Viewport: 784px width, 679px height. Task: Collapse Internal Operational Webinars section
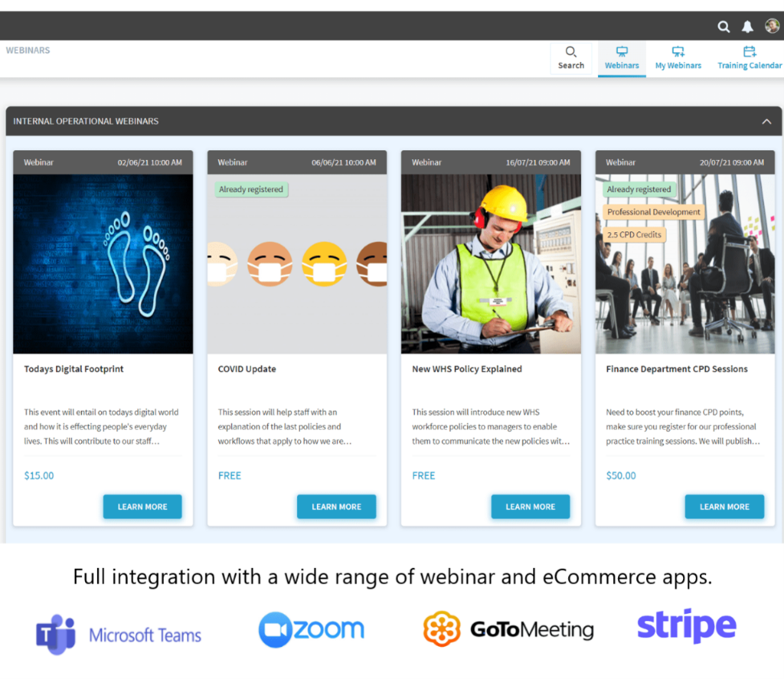point(766,121)
